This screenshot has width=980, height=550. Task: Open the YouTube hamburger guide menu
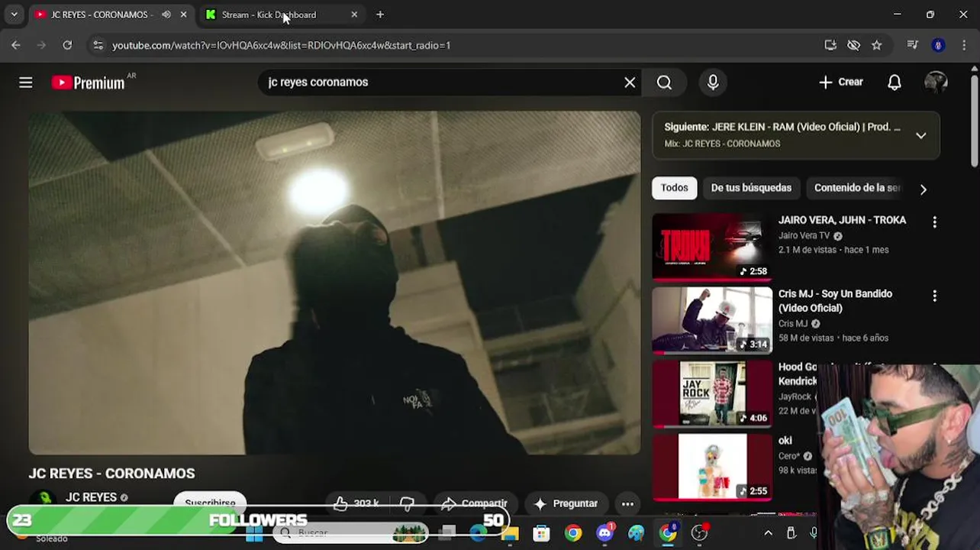(x=26, y=82)
